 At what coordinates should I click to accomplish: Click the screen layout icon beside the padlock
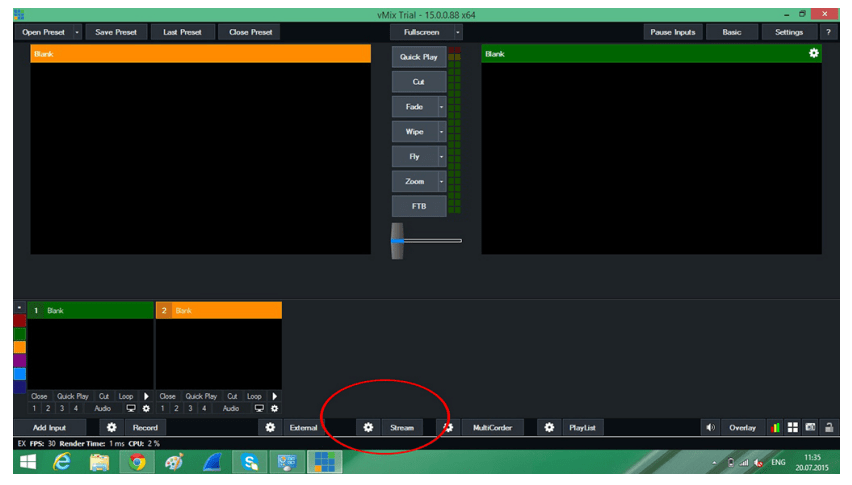(810, 427)
